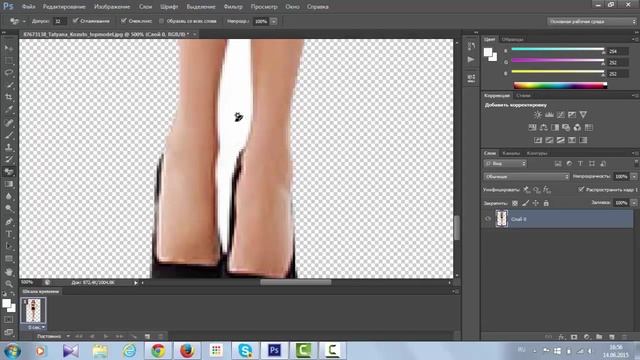Select the Brush tool
The image size is (640, 360).
tap(9, 135)
